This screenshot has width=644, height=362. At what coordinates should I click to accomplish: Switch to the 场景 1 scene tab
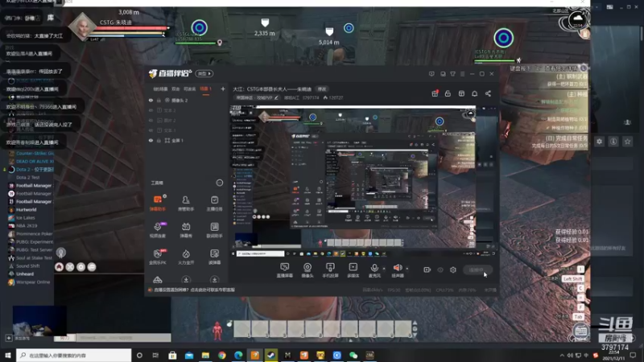pyautogui.click(x=205, y=89)
